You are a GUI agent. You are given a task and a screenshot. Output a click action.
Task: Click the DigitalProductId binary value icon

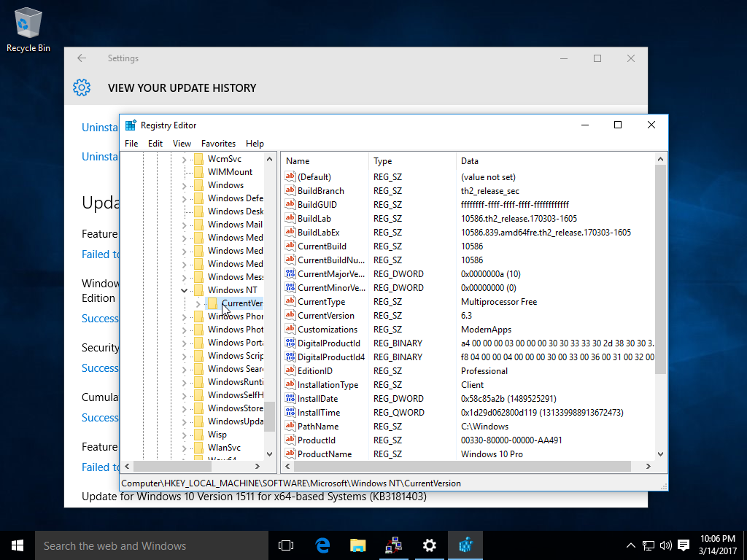pos(290,343)
